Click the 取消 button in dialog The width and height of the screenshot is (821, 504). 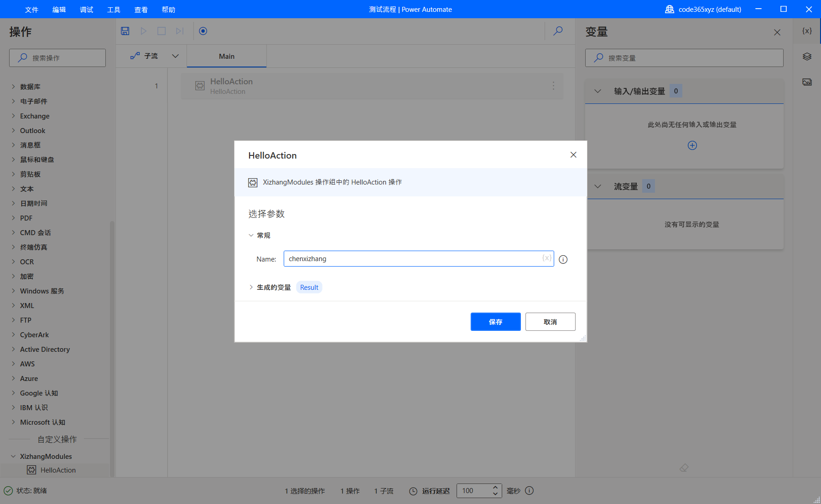[550, 322]
